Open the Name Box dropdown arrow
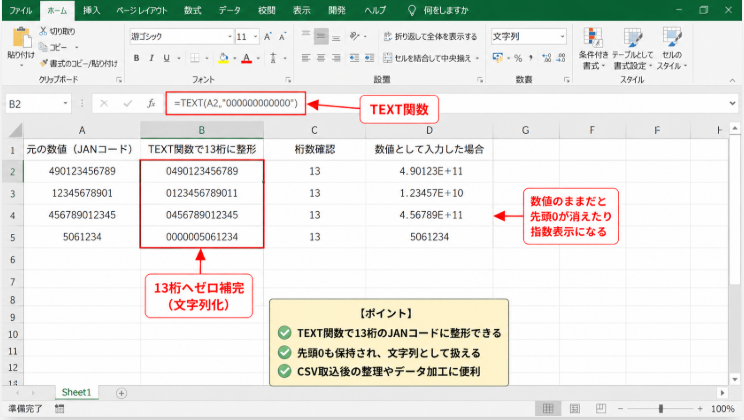Image resolution: width=744 pixels, height=420 pixels. (x=65, y=103)
